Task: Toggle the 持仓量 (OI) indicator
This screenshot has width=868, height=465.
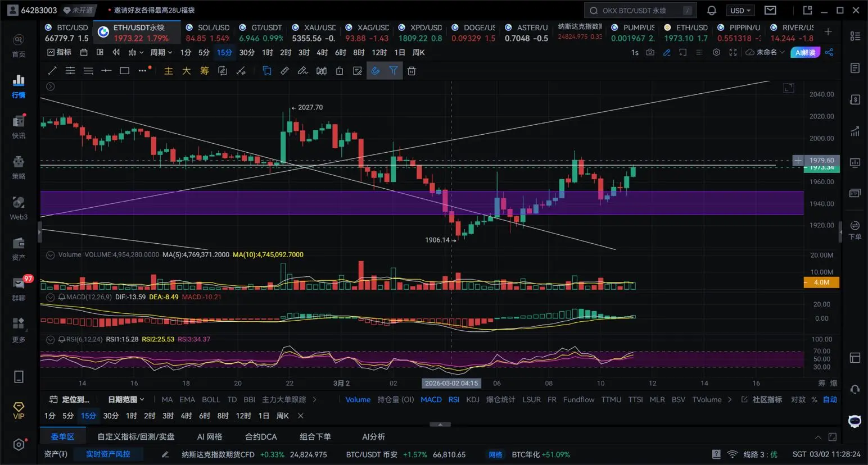Action: 396,399
